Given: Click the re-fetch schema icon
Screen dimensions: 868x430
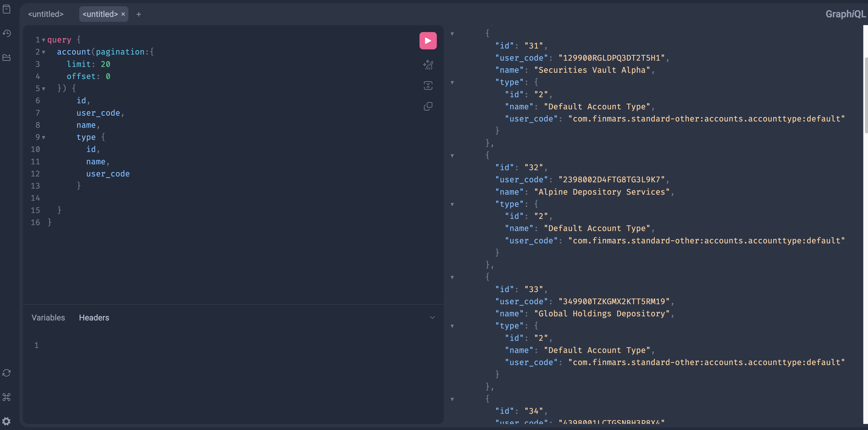Looking at the screenshot, I should 7,373.
